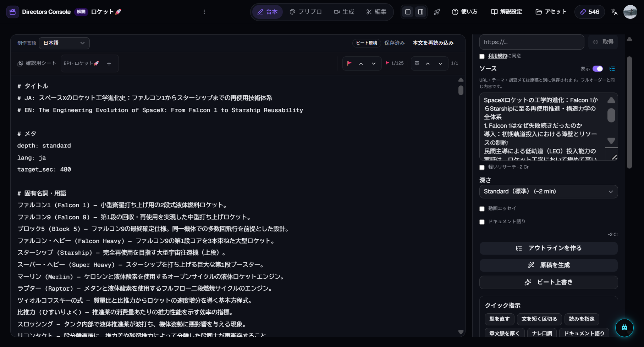Click the https URL input field

point(532,42)
